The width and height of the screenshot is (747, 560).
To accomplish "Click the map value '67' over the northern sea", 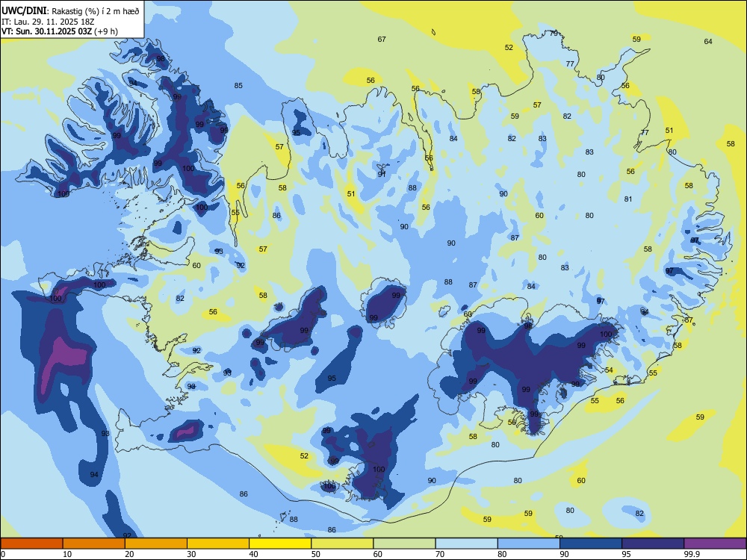I will pyautogui.click(x=382, y=40).
